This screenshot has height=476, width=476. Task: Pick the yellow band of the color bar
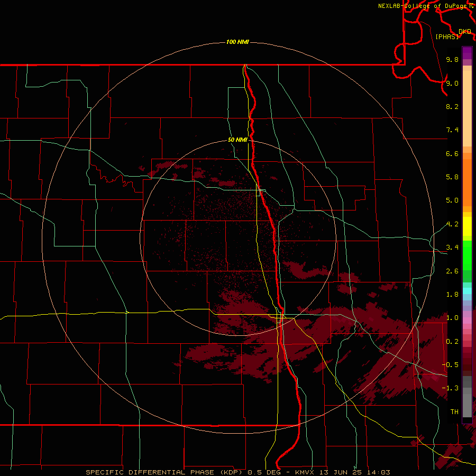click(x=467, y=226)
